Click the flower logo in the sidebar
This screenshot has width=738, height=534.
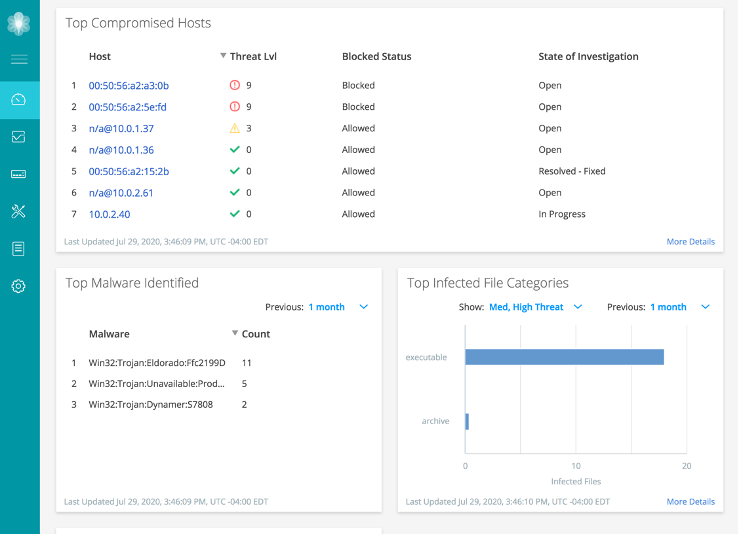[x=19, y=23]
